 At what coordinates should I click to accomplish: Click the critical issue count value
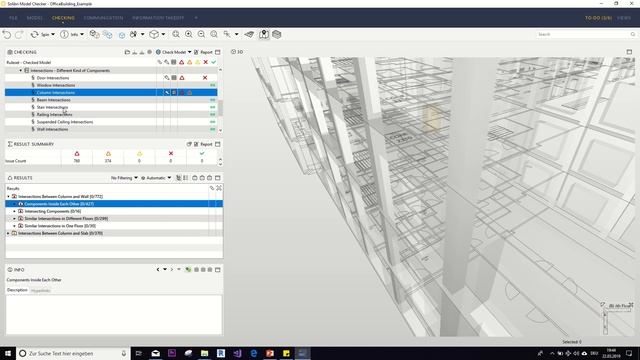(77, 161)
